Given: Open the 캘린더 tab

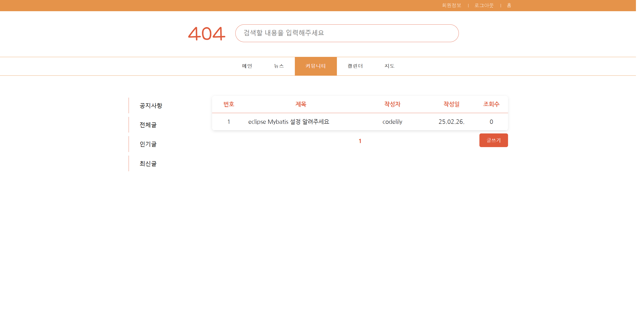Looking at the screenshot, I should pos(355,66).
